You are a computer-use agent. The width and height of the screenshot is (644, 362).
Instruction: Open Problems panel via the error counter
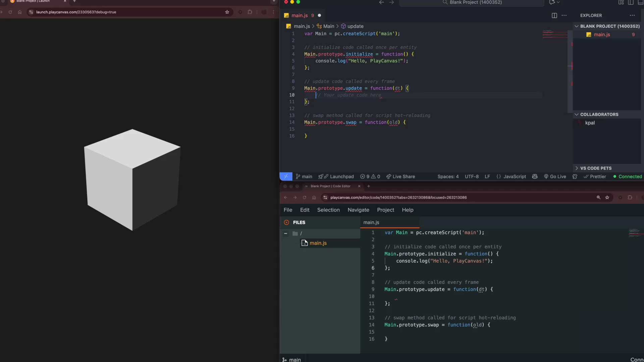pyautogui.click(x=370, y=176)
